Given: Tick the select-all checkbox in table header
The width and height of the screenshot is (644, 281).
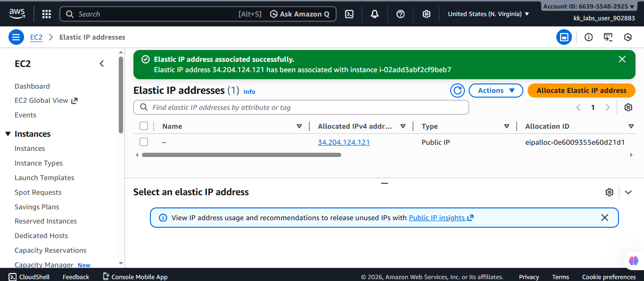Looking at the screenshot, I should (x=144, y=126).
